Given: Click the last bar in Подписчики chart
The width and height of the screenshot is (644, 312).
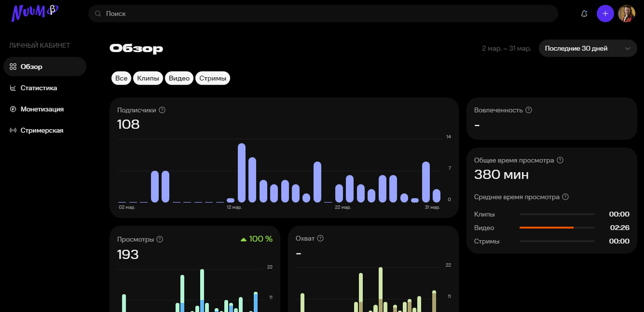Looking at the screenshot, I should point(436,196).
